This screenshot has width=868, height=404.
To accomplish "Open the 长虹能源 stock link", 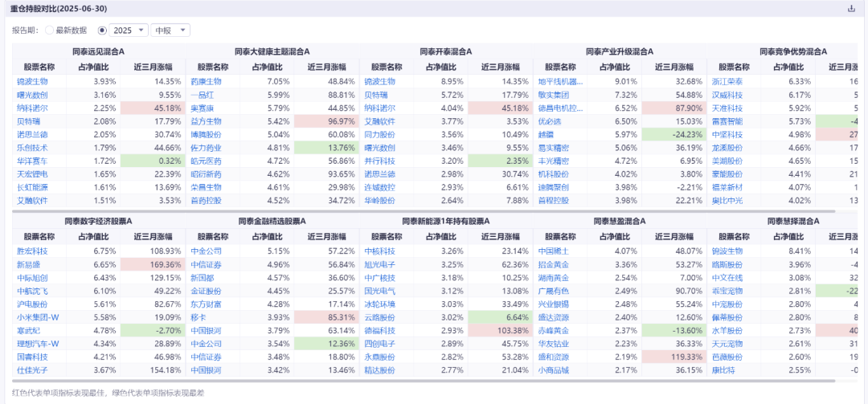I will pyautogui.click(x=32, y=188).
